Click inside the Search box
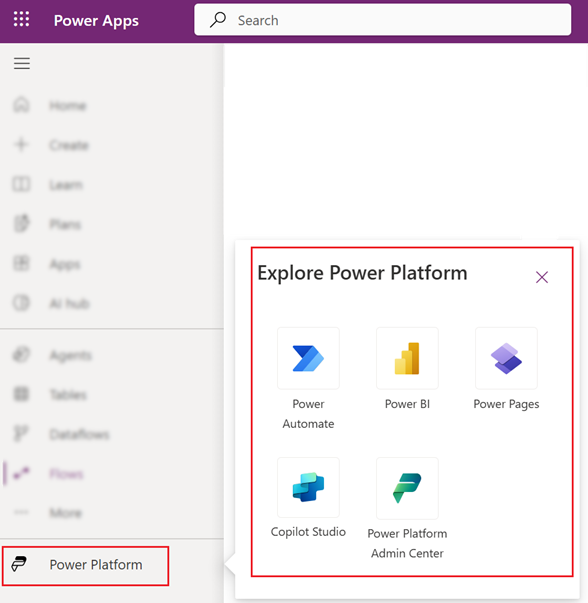This screenshot has height=603, width=588. pos(383,20)
